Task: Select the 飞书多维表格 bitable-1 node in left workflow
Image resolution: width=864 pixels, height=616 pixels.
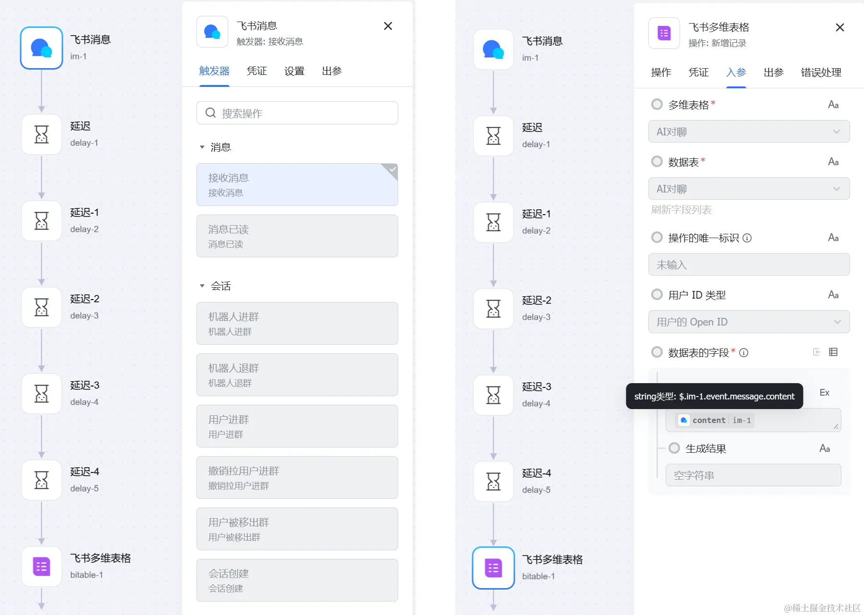Action: pos(41,567)
